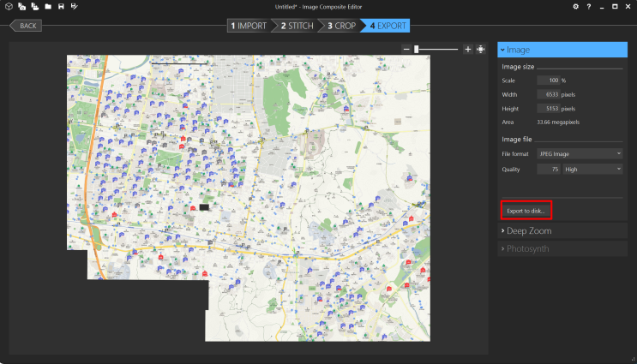
Task: Click the zoom out minus button
Action: click(406, 50)
